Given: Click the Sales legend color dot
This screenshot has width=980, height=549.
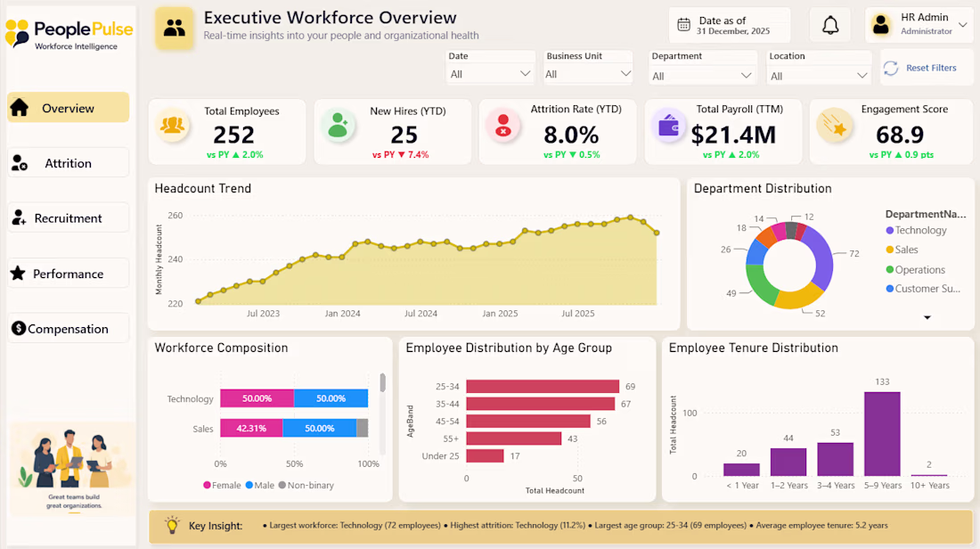Looking at the screenshot, I should point(889,250).
